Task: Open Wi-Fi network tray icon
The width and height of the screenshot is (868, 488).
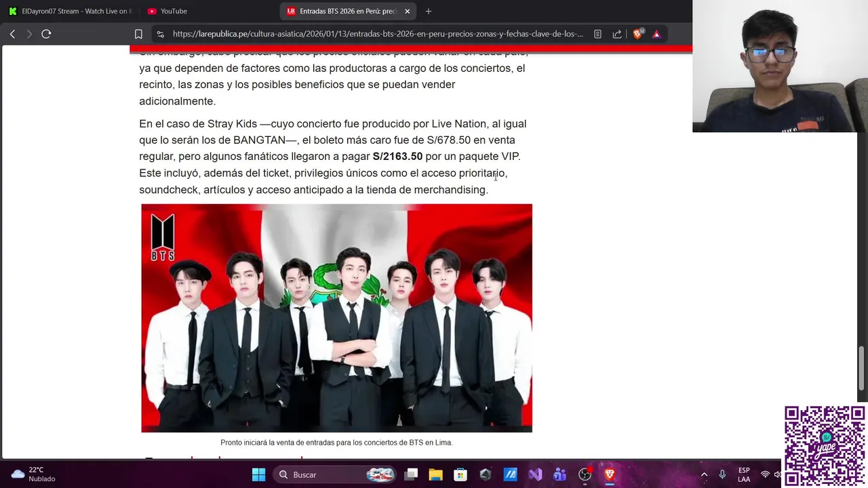Action: pos(765,474)
